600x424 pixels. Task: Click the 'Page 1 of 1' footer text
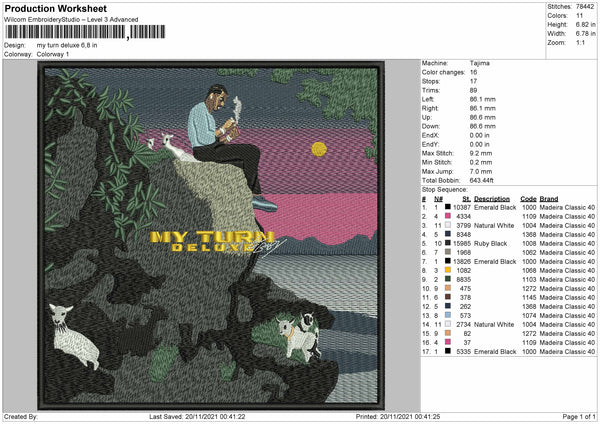click(x=579, y=416)
